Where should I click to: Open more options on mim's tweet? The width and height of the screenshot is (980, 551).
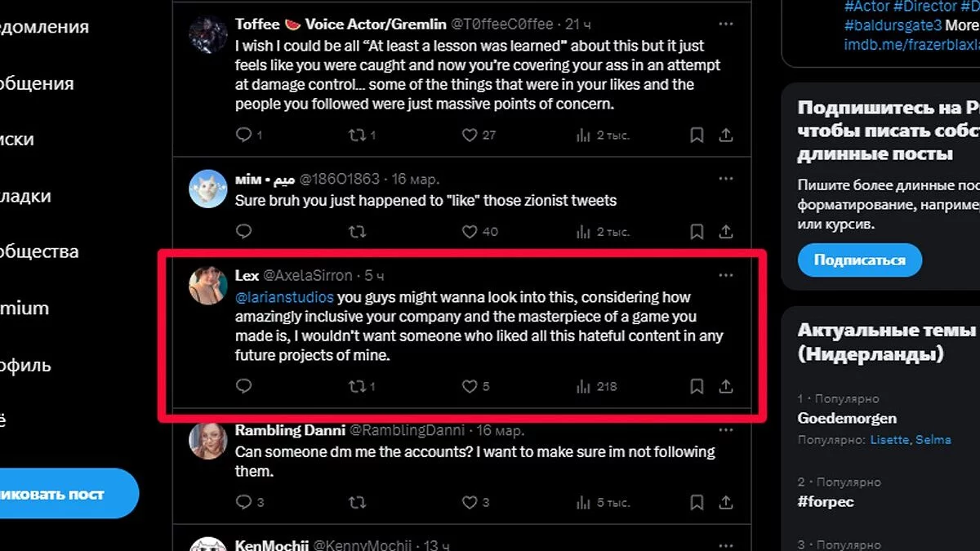[x=725, y=178]
